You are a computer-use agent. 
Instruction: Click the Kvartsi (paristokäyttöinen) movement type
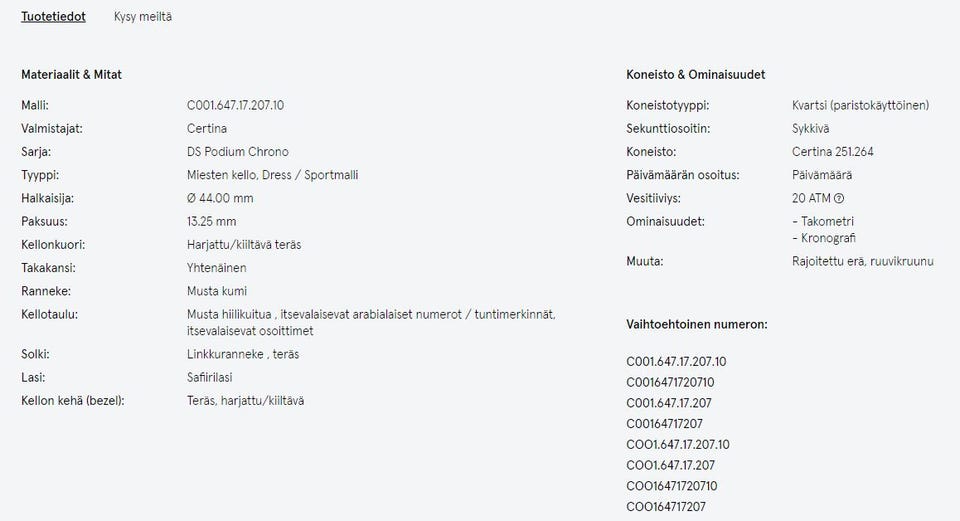pyautogui.click(x=860, y=105)
